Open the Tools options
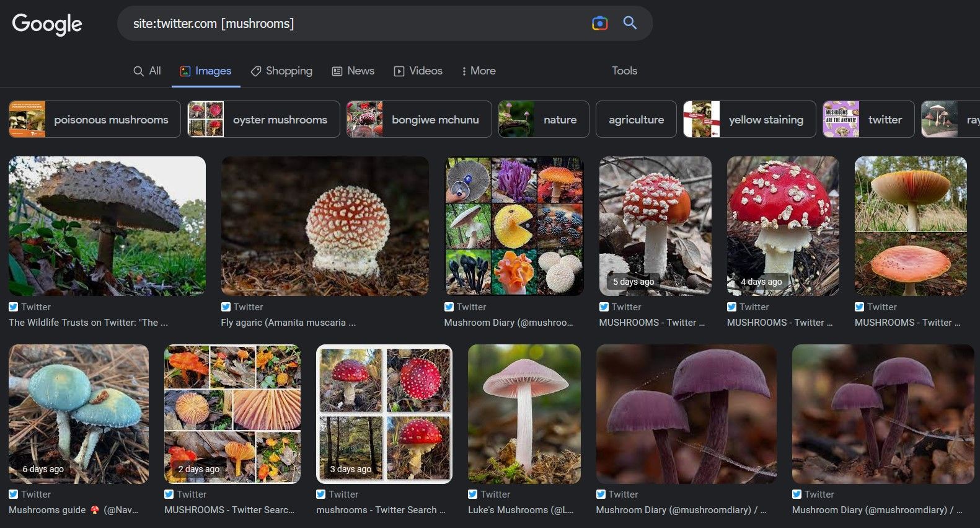The height and width of the screenshot is (528, 980). [x=624, y=71]
